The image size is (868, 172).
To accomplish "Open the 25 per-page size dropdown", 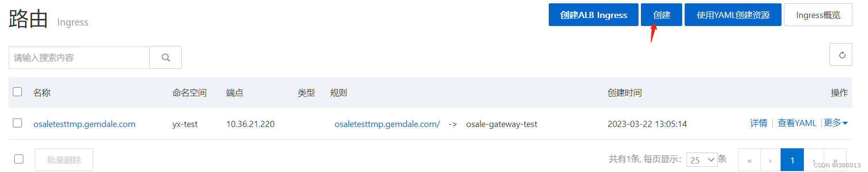I will coord(702,160).
